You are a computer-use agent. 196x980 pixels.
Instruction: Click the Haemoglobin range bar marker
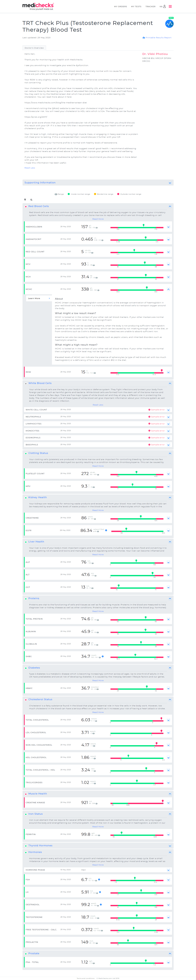tap(143, 225)
